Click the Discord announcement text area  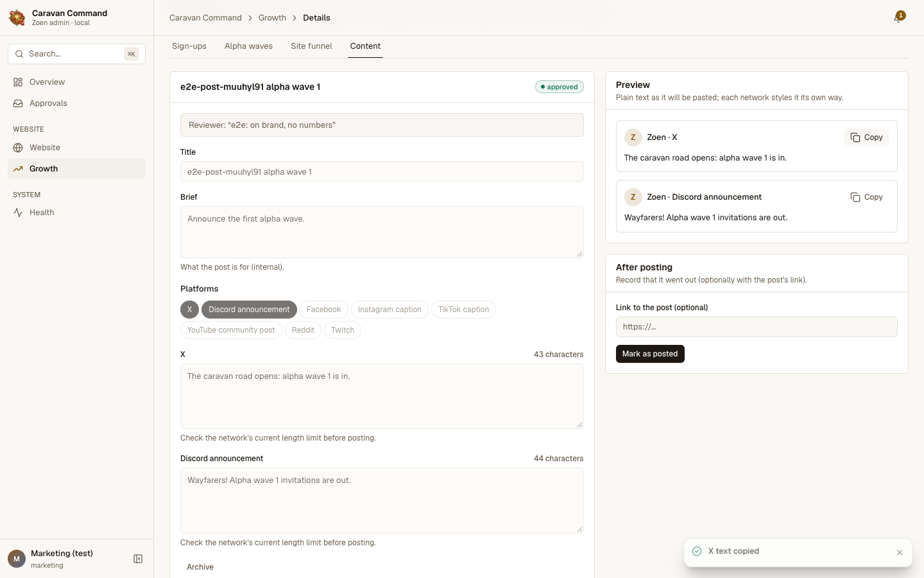point(382,500)
